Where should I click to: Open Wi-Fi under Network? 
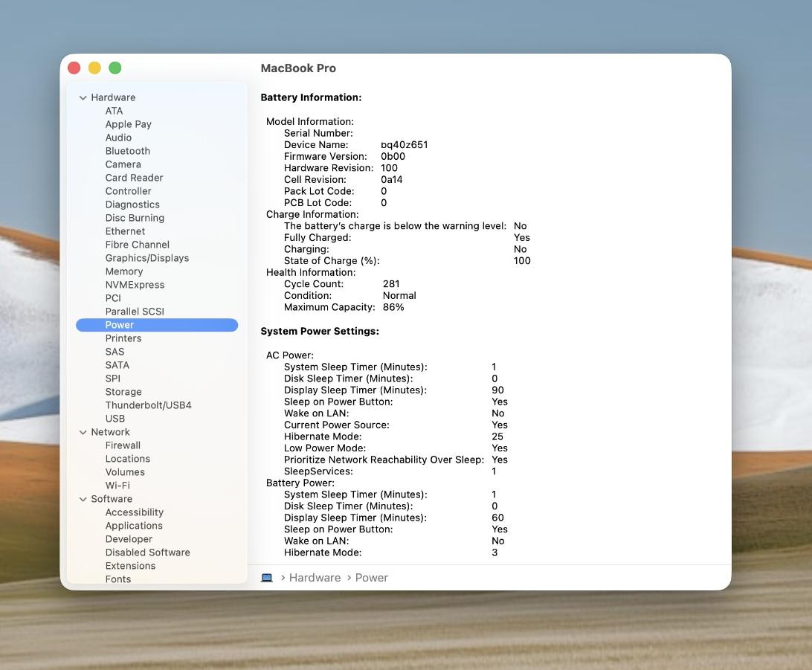[x=117, y=486]
